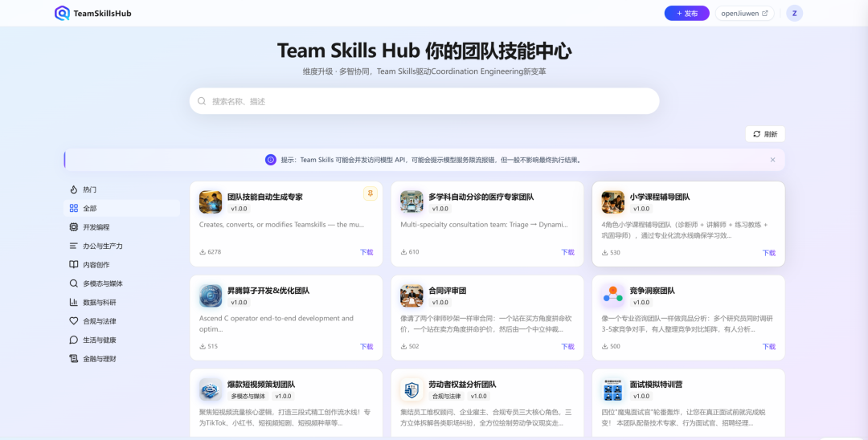Click the pinned badge on 团队技能自动生成专家 card
Image resolution: width=868 pixels, height=440 pixels.
[x=371, y=194]
